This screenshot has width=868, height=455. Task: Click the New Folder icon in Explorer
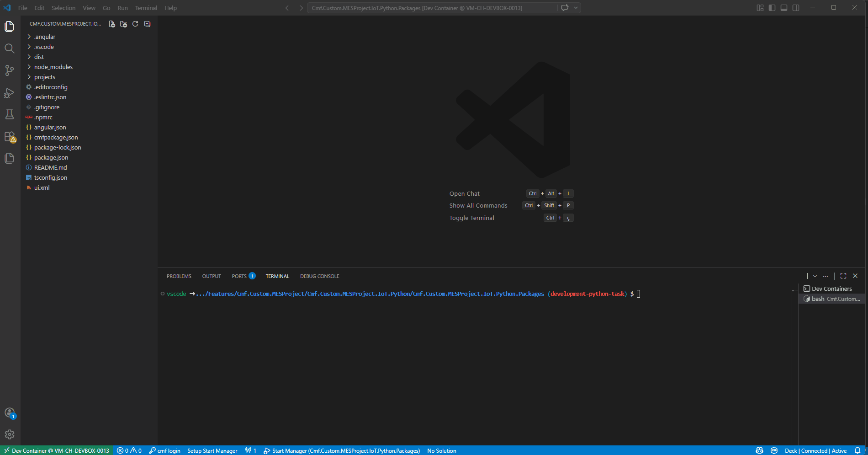[x=123, y=24]
